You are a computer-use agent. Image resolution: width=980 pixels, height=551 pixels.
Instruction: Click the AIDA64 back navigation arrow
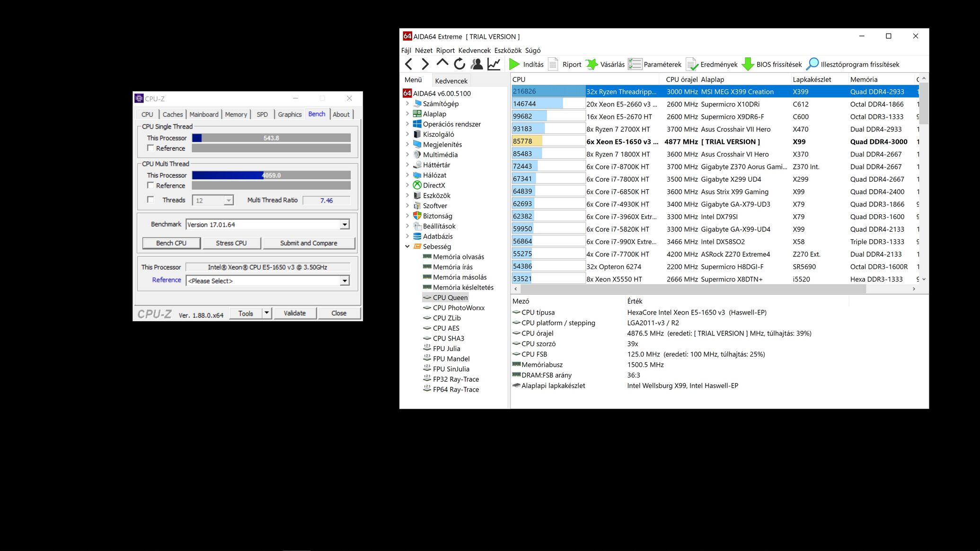[x=409, y=64]
